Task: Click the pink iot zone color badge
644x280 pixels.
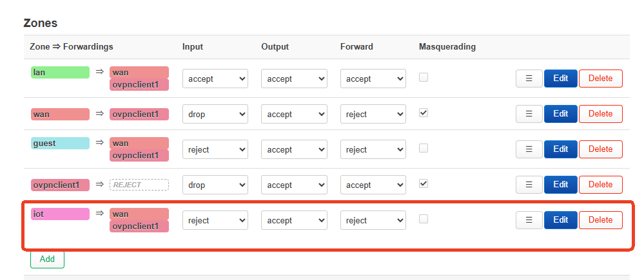Action: (x=60, y=214)
